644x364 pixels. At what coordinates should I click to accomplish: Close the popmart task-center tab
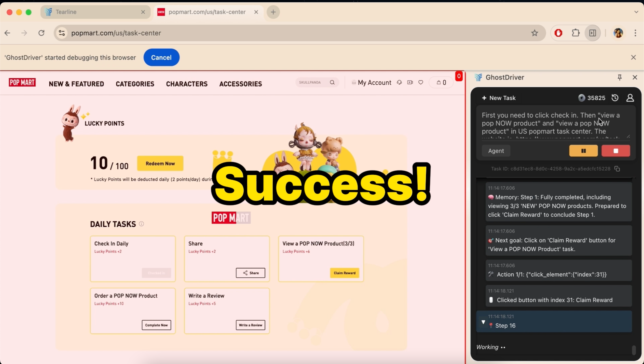(x=256, y=12)
